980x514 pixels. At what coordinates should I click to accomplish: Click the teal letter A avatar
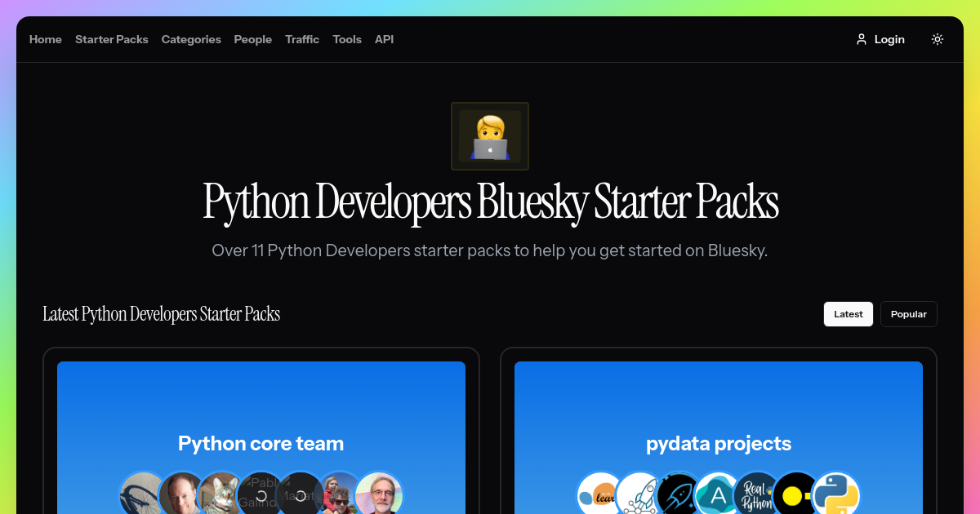point(719,494)
